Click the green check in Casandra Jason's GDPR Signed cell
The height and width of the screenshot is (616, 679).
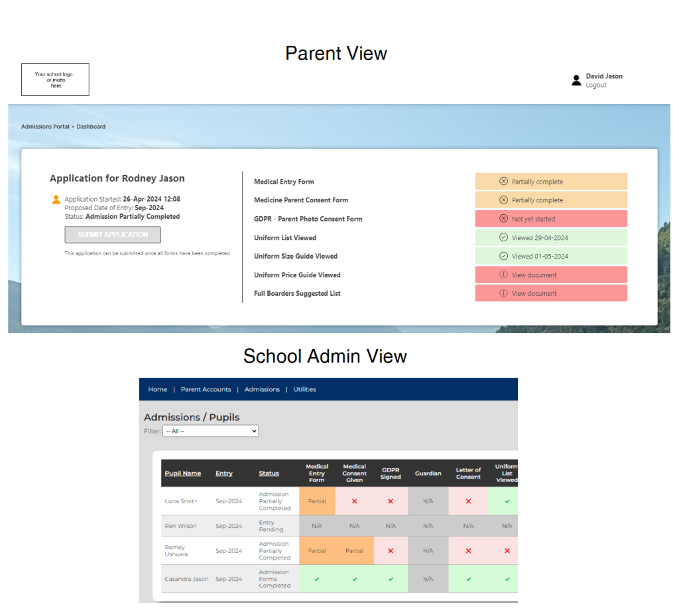[391, 578]
